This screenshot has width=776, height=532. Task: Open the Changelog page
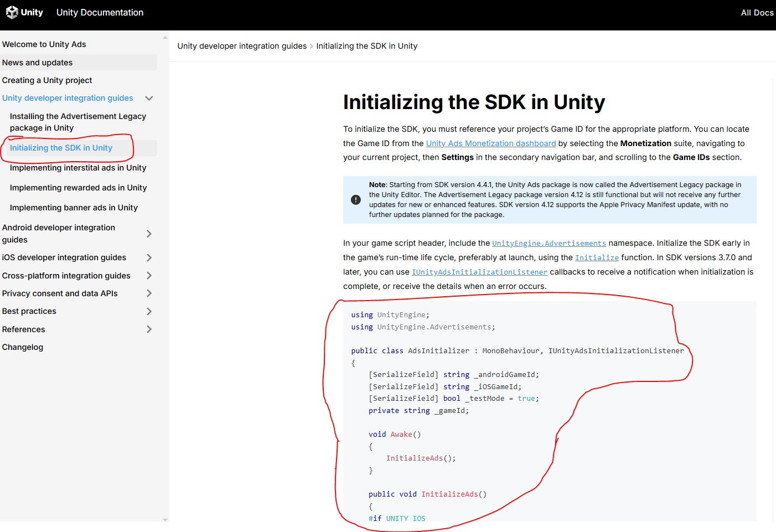coord(23,347)
